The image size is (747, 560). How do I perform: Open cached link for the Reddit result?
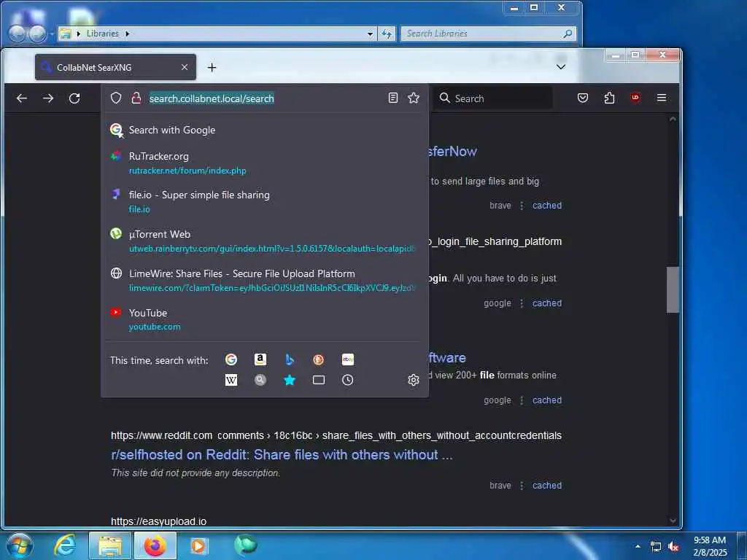547,485
